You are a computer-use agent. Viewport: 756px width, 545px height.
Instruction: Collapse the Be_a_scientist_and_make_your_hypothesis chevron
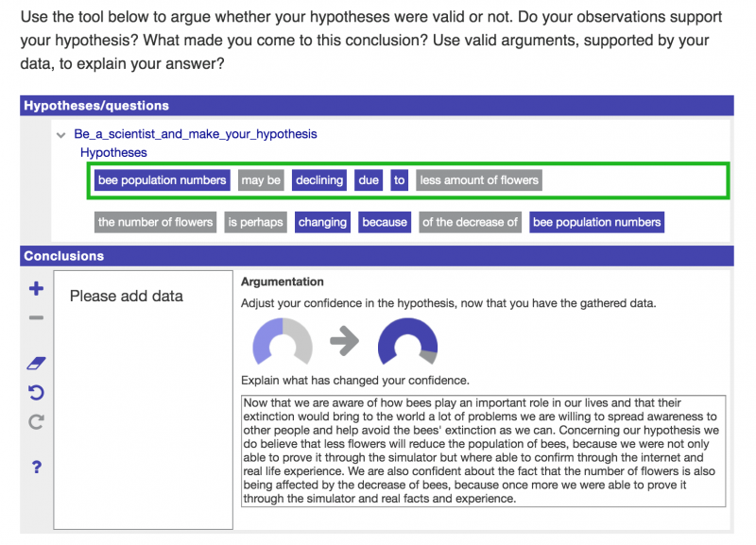click(x=61, y=135)
